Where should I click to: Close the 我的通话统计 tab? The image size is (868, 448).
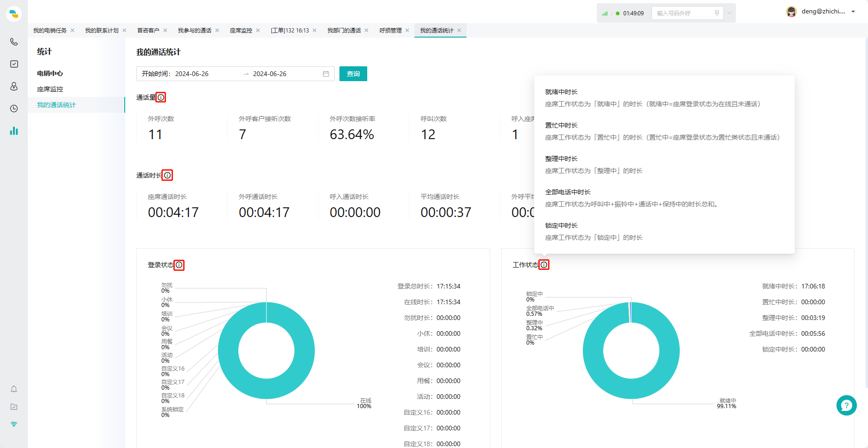click(x=459, y=30)
